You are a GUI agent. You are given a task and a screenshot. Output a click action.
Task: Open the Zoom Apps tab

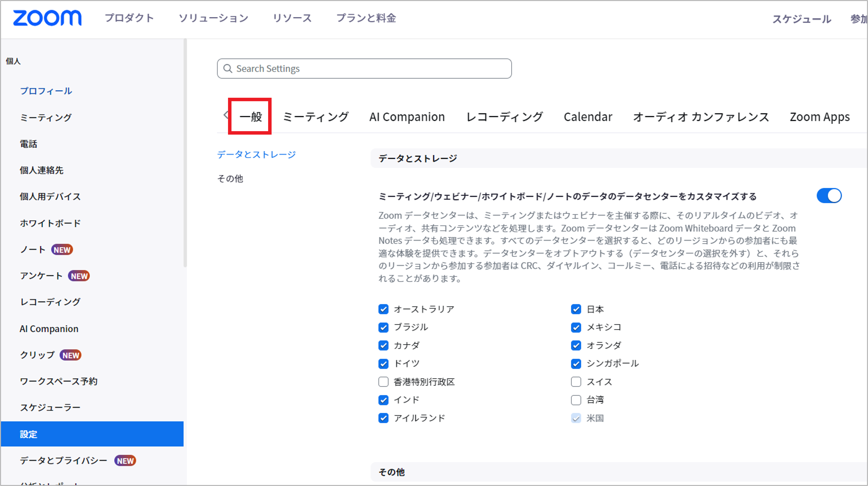[x=820, y=117]
